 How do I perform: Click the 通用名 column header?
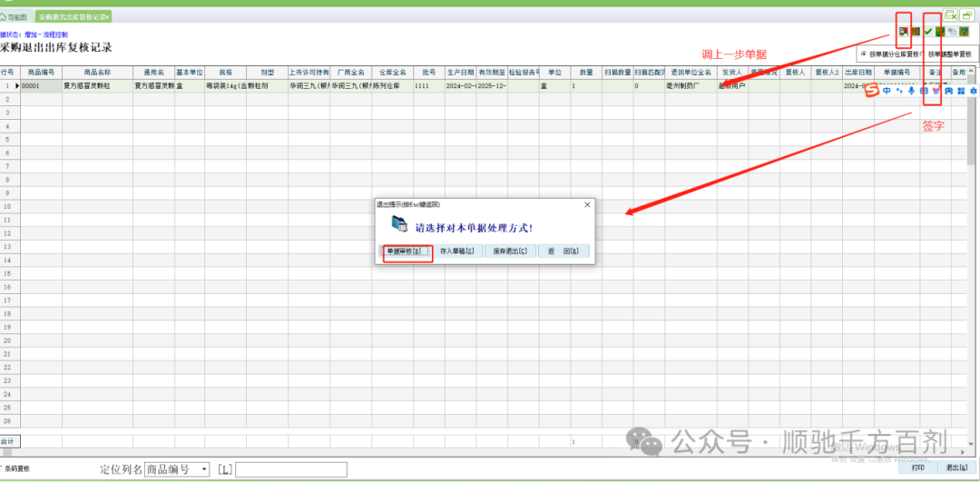click(x=153, y=73)
